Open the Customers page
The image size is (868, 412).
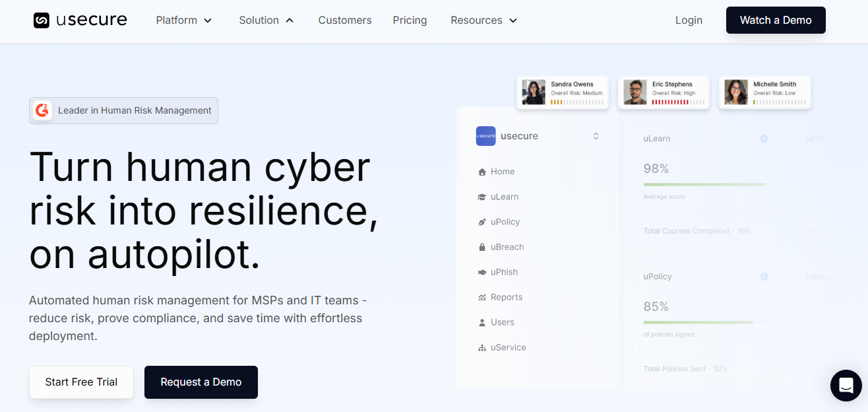[x=345, y=20]
